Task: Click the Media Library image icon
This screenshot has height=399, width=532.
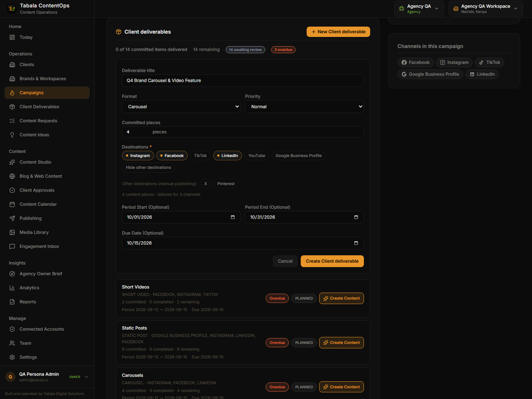Action: [x=12, y=232]
